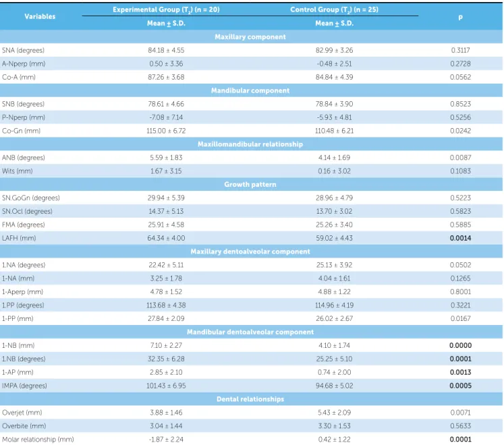Select the 'SNA (degrees)' row label
This screenshot has height=445, width=504.
[23, 51]
